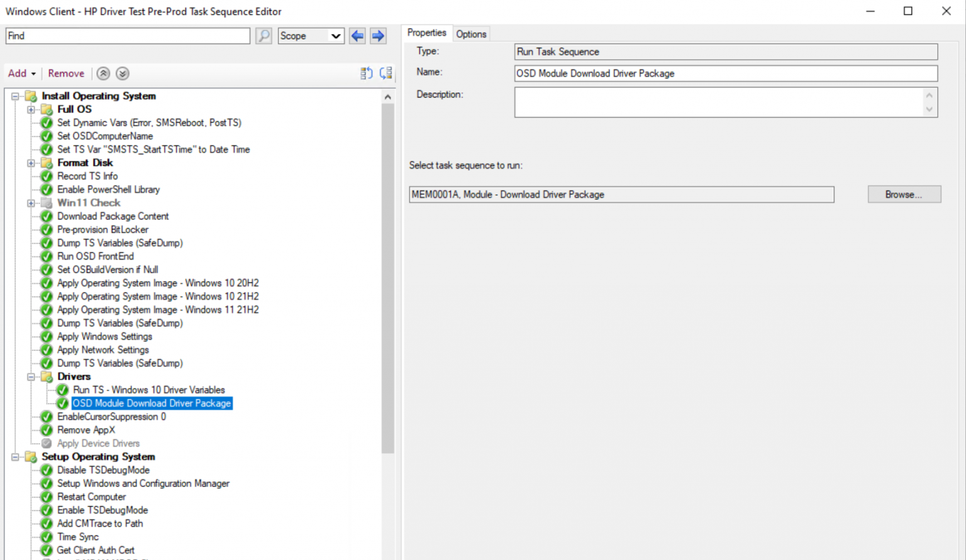Move selected step up with double-chevron icon

[103, 74]
